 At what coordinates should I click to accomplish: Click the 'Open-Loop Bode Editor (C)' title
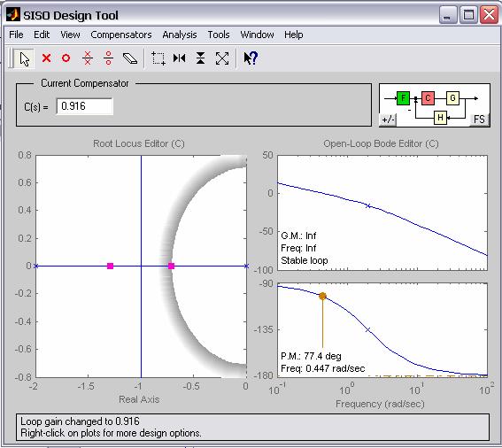pyautogui.click(x=381, y=143)
